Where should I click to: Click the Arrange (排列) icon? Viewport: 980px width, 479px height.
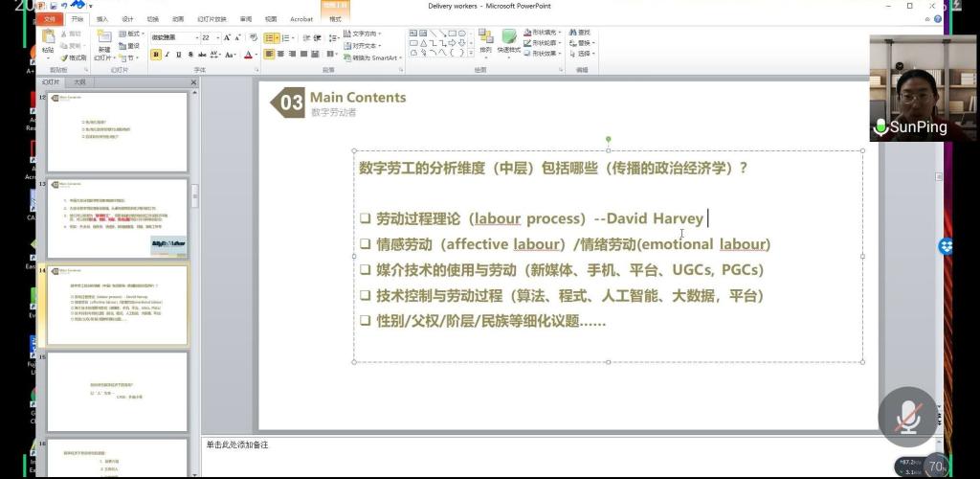(x=485, y=40)
